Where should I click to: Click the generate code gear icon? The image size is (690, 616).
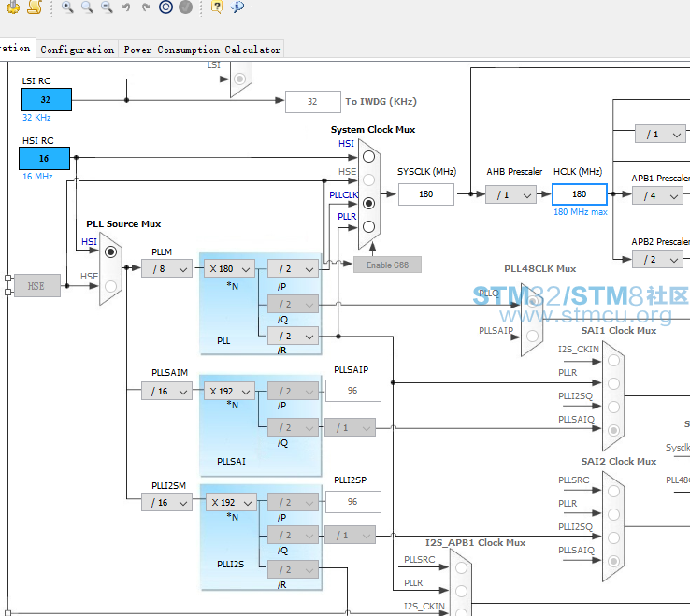13,7
